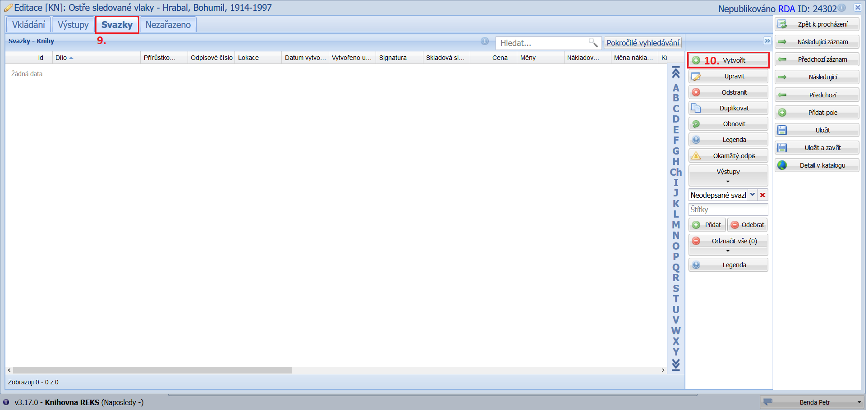Image resolution: width=868 pixels, height=410 pixels.
Task: Collapse side panel with double-arrow icon
Action: [767, 41]
